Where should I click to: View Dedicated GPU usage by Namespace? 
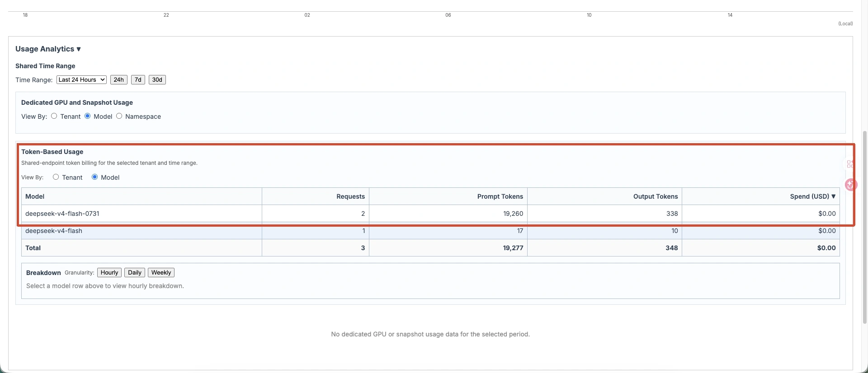(x=119, y=116)
